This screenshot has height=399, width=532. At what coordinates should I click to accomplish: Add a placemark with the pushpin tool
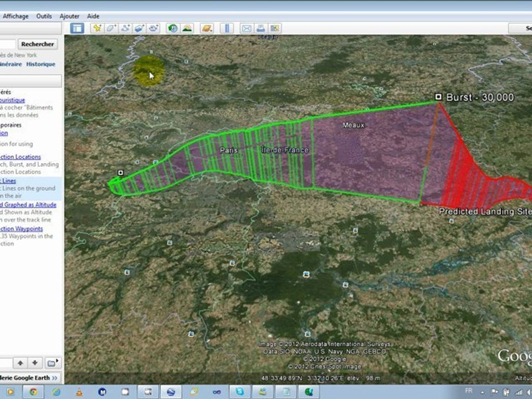(97, 28)
